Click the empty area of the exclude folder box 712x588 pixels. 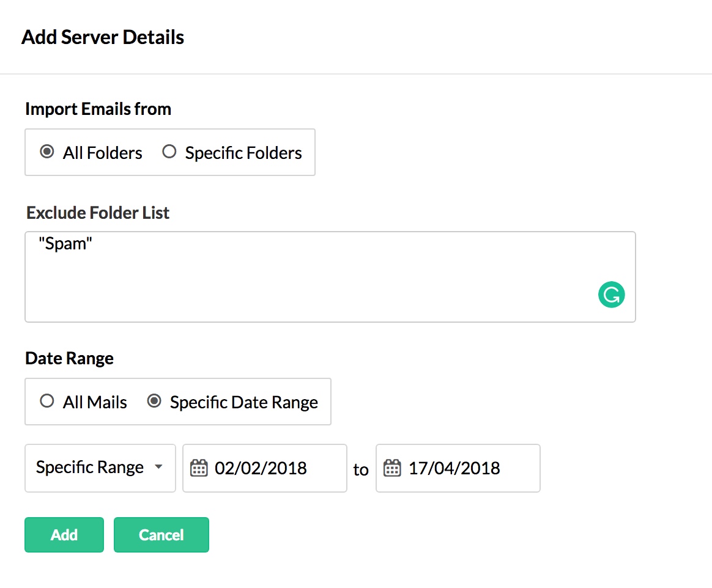pyautogui.click(x=306, y=287)
